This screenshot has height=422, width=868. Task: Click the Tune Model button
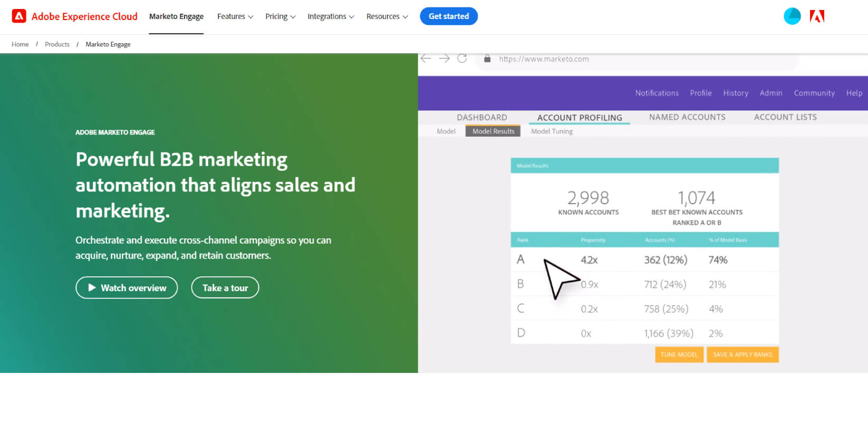[x=679, y=354]
